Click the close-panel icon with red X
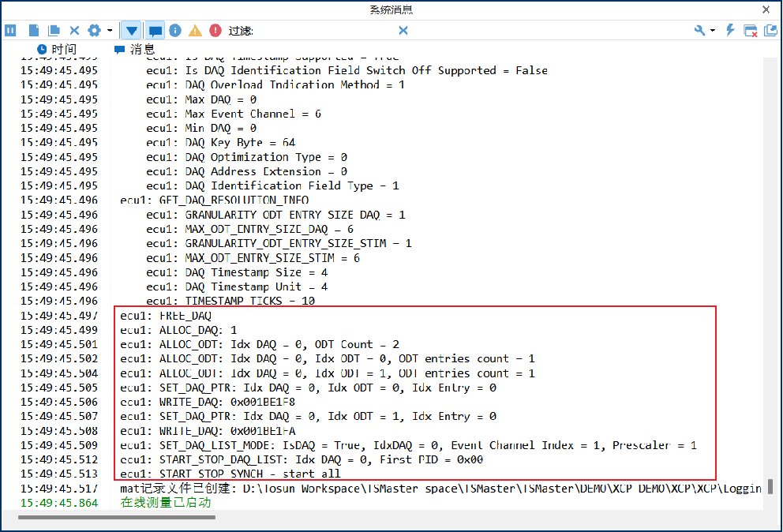 click(x=751, y=30)
